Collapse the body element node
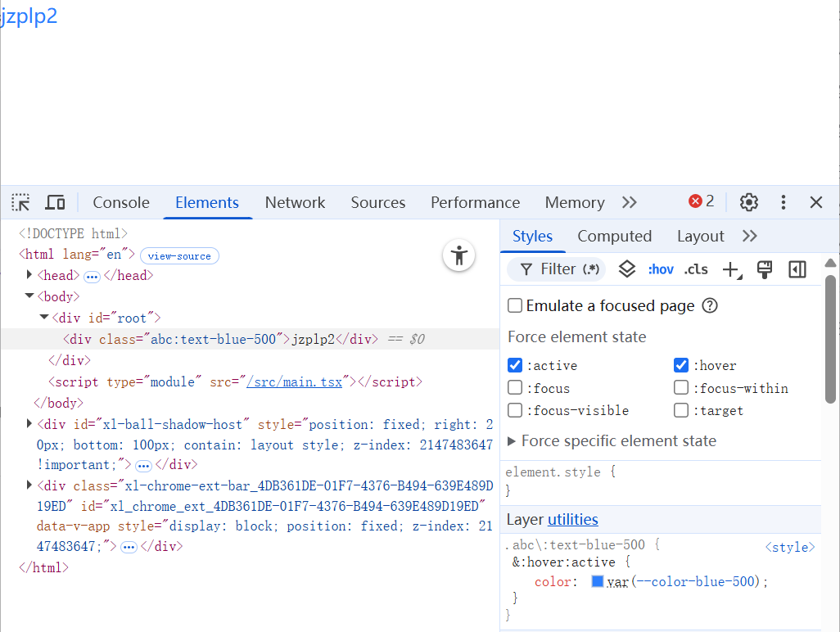The height and width of the screenshot is (632, 840). (29, 296)
